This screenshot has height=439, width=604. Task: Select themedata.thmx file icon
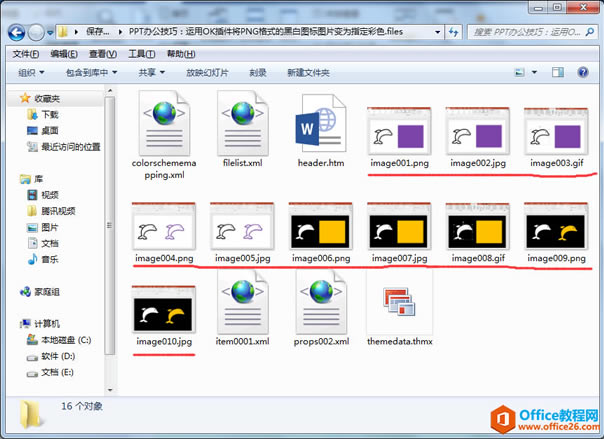coord(399,303)
